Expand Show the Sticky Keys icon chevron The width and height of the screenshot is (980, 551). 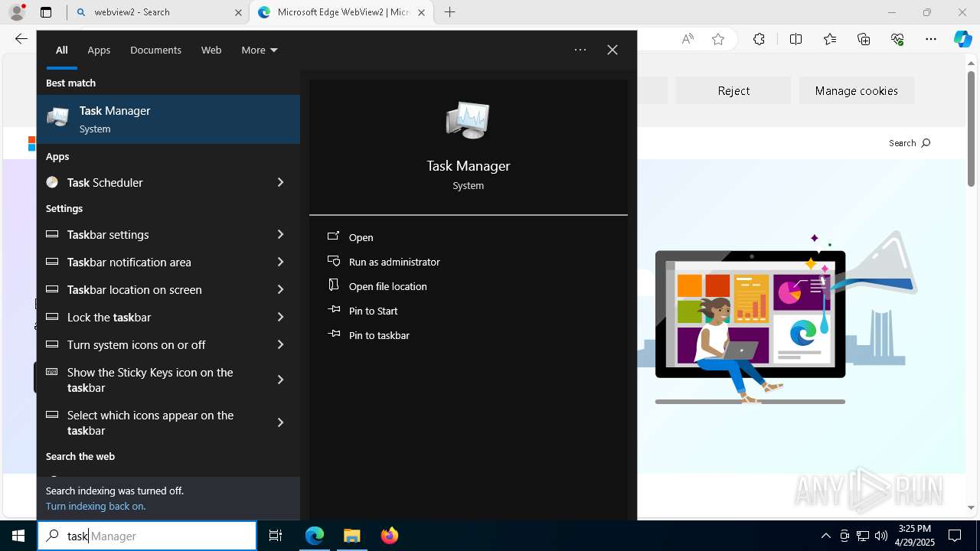280,380
